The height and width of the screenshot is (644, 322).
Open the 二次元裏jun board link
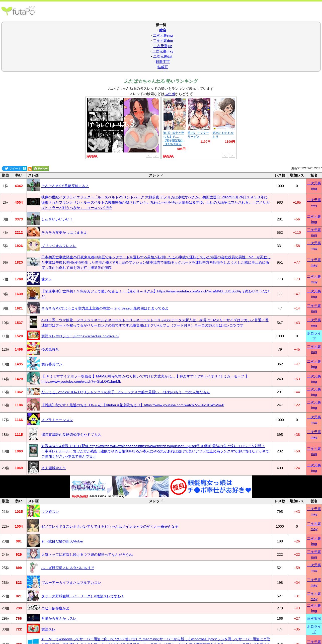[x=163, y=46]
